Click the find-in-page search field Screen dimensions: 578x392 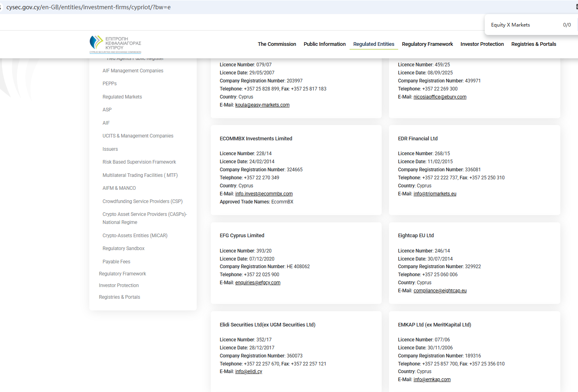tap(523, 25)
